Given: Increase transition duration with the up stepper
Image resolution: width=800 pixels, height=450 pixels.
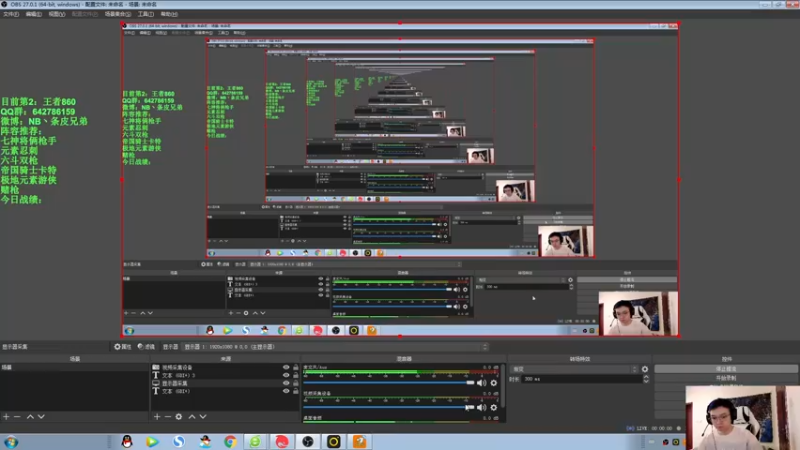Looking at the screenshot, I should pos(646,377).
